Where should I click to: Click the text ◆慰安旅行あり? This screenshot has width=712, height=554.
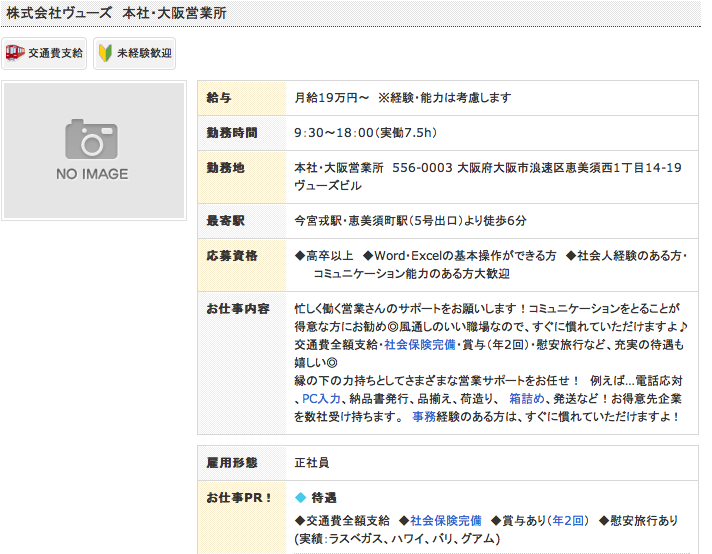pyautogui.click(x=638, y=520)
